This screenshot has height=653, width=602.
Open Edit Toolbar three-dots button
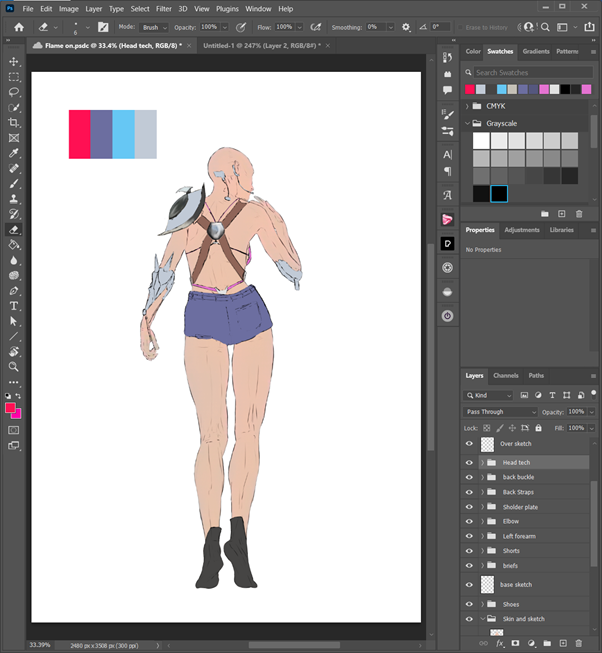pos(14,382)
